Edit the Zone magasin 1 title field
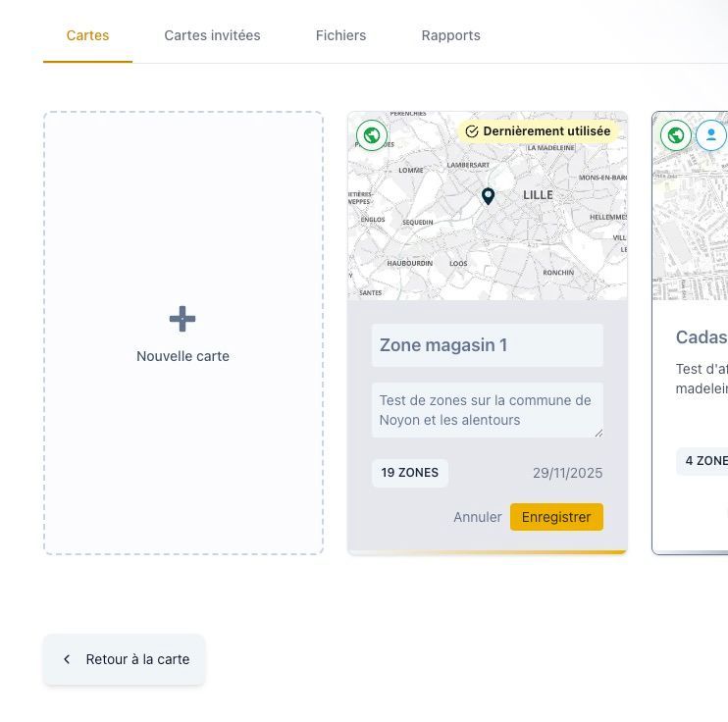 tap(488, 345)
